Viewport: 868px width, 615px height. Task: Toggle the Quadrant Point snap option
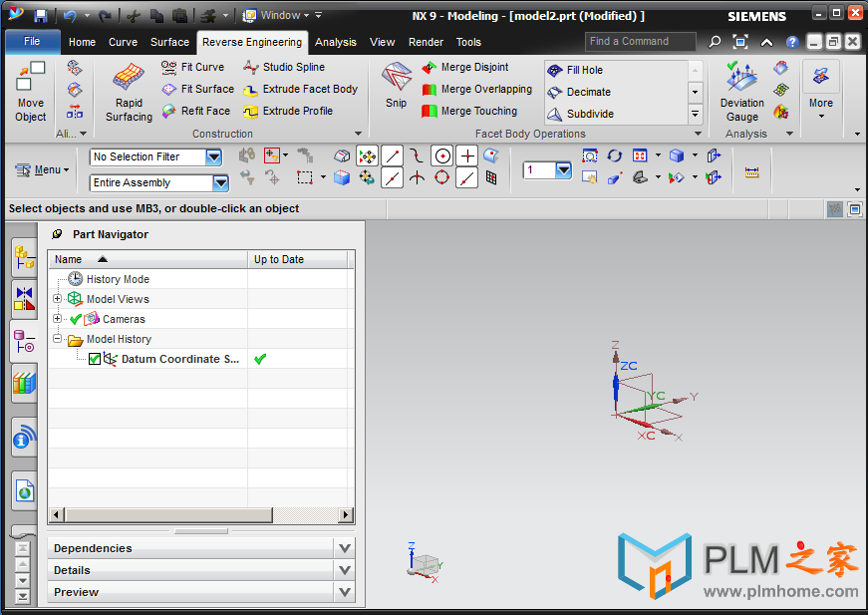pyautogui.click(x=441, y=178)
